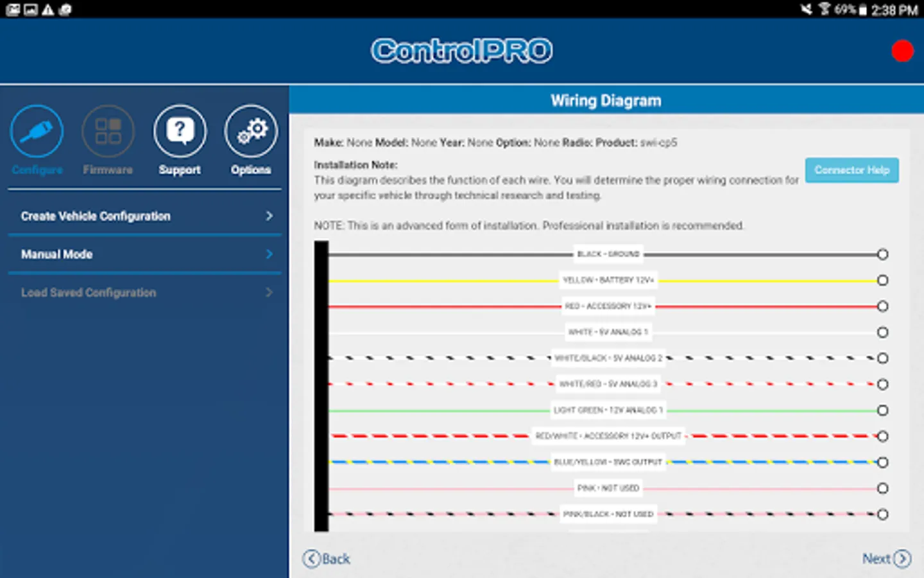Click the blue/yellow SWC wire end terminal

(x=883, y=462)
